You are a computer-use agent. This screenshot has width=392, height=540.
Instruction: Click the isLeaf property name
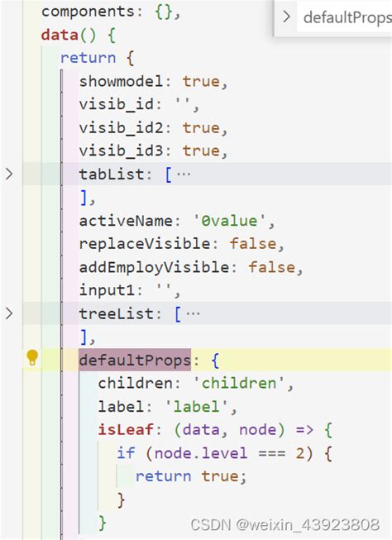point(126,429)
